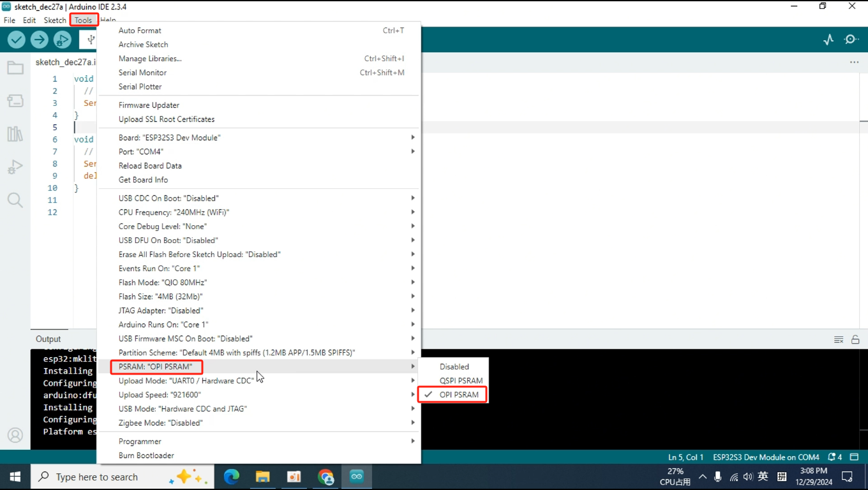
Task: Open the Zigbee Mode: "Disabled" entry
Action: [x=258, y=423]
